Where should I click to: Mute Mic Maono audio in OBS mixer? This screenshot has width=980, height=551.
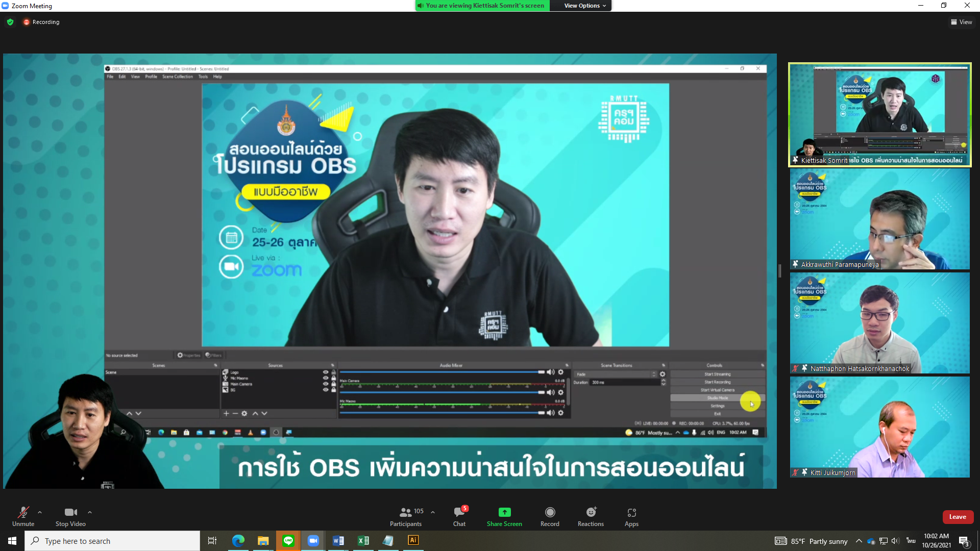click(x=551, y=413)
